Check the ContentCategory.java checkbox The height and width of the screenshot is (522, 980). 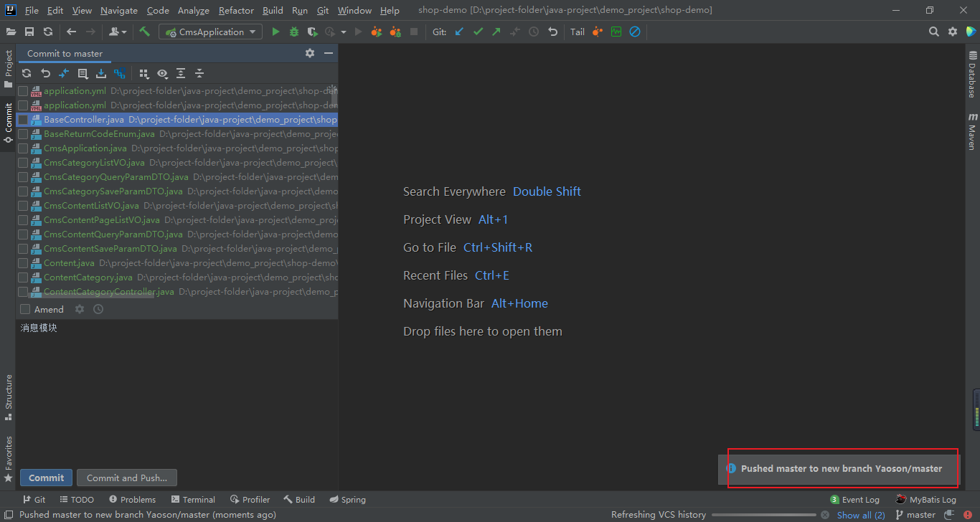point(23,277)
